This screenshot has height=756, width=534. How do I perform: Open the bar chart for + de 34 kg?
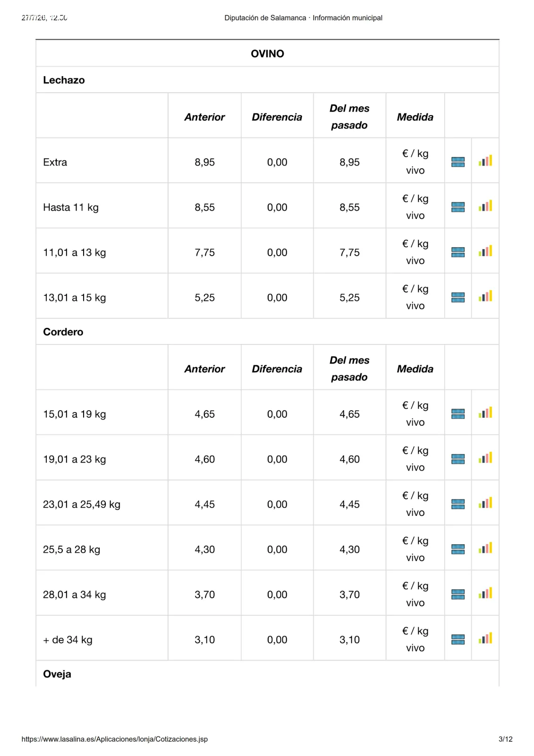(485, 638)
